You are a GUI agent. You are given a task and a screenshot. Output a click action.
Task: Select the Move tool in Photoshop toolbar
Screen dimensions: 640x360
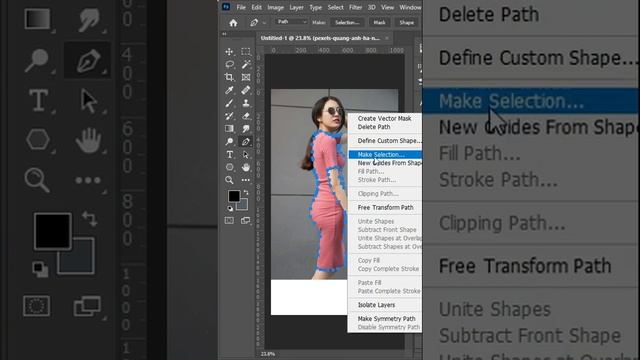(x=229, y=52)
